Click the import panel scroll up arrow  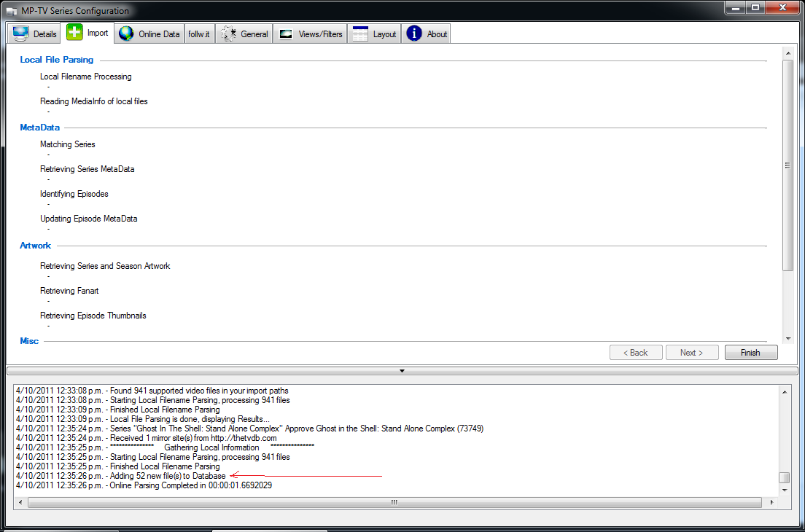(788, 53)
